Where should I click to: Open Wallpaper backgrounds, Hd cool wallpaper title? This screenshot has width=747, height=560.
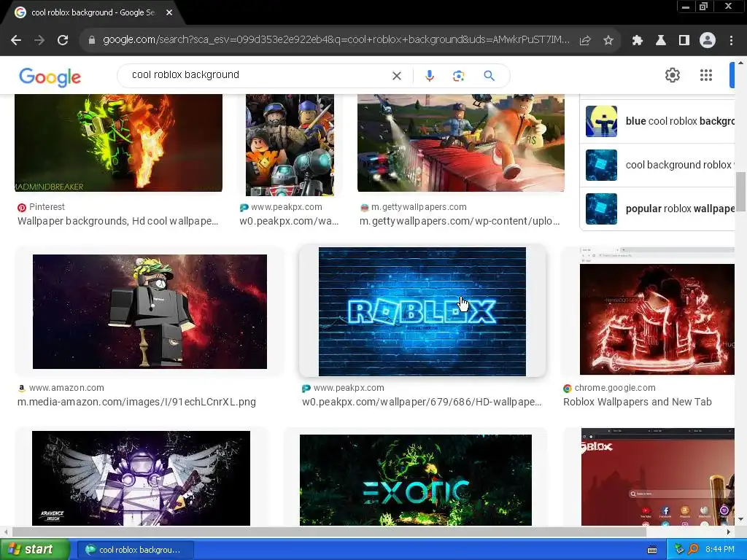coord(117,221)
